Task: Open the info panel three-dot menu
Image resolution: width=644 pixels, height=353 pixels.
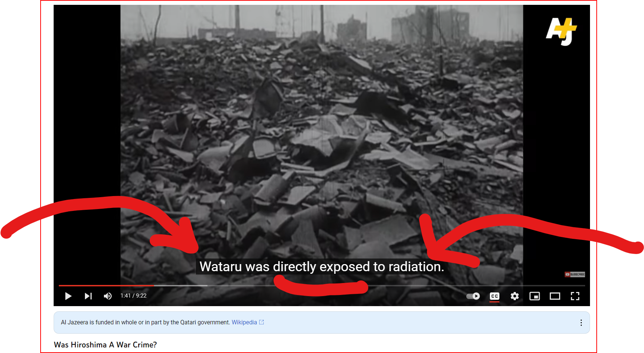Action: (x=581, y=323)
